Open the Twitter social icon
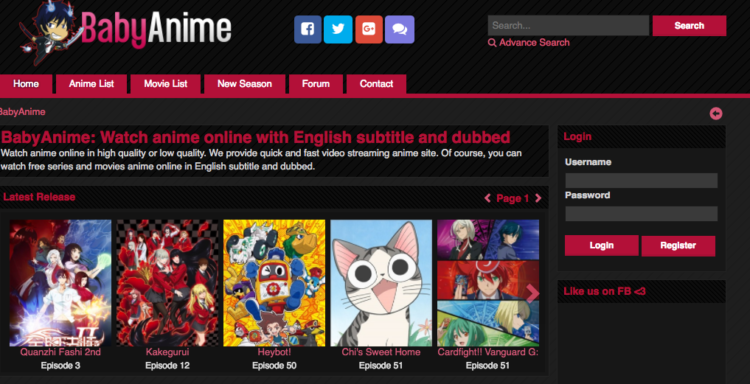The height and width of the screenshot is (384, 750). (338, 30)
